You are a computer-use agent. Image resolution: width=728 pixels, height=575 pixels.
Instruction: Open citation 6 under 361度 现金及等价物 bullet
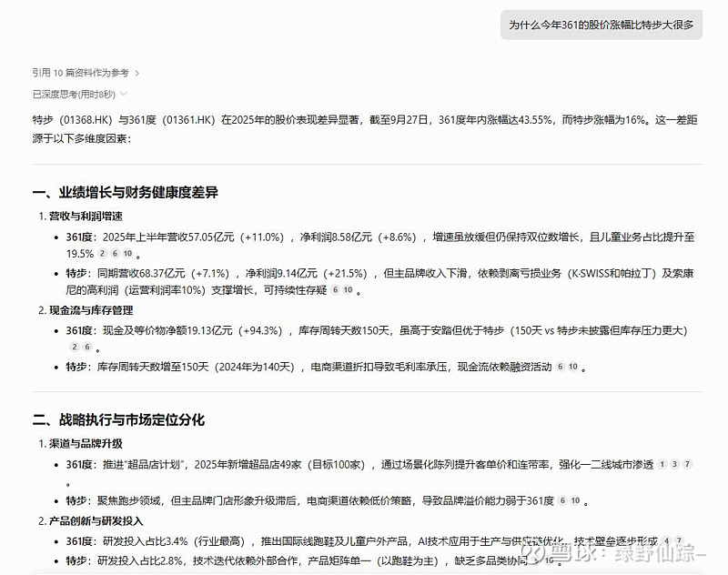[86, 347]
